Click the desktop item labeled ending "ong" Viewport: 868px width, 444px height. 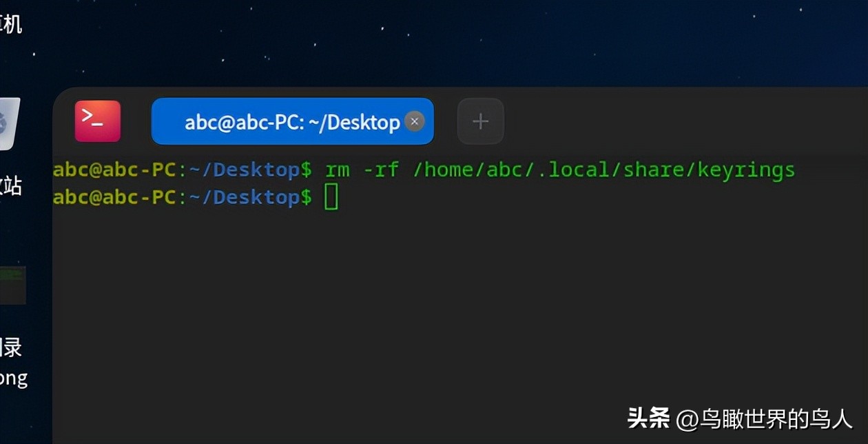click(x=13, y=378)
